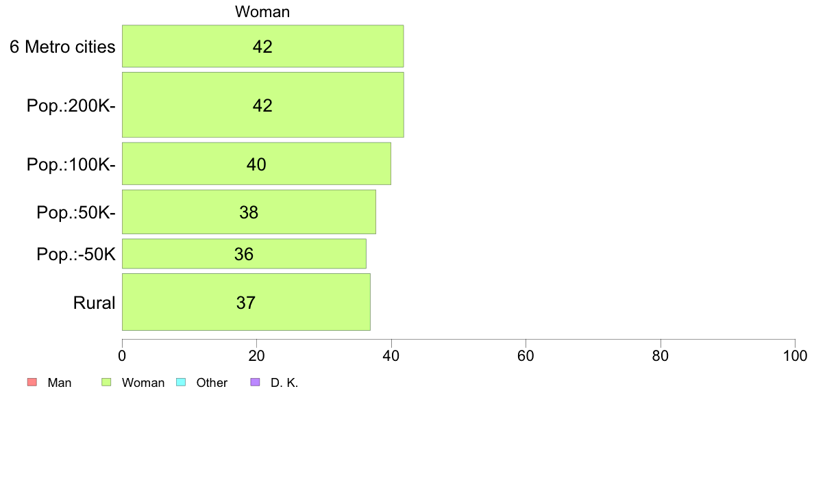Click the cyan Other legend swatch
The height and width of the screenshot is (504, 814).
181,382
